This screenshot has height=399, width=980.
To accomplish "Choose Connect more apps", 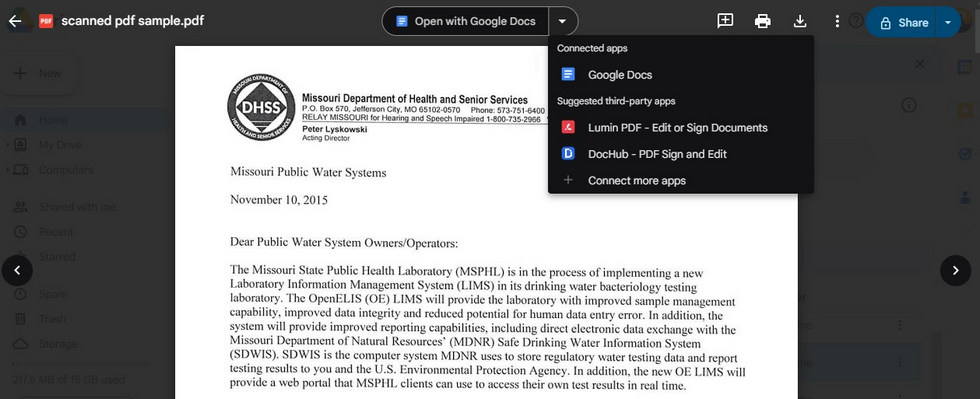I will [681, 181].
